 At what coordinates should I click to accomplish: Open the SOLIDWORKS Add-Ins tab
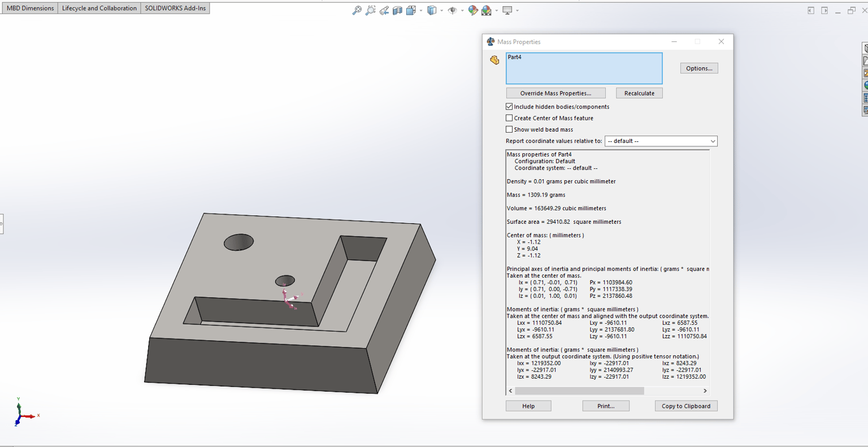[x=175, y=8]
